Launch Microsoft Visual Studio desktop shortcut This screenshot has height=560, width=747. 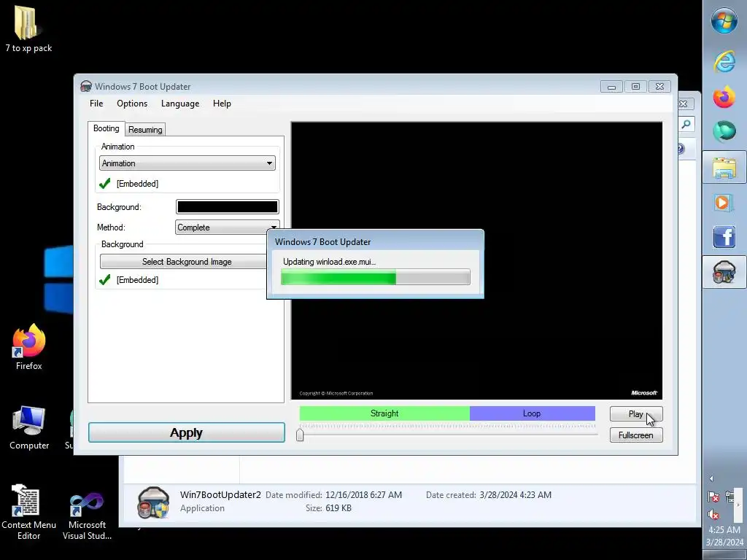pyautogui.click(x=87, y=516)
